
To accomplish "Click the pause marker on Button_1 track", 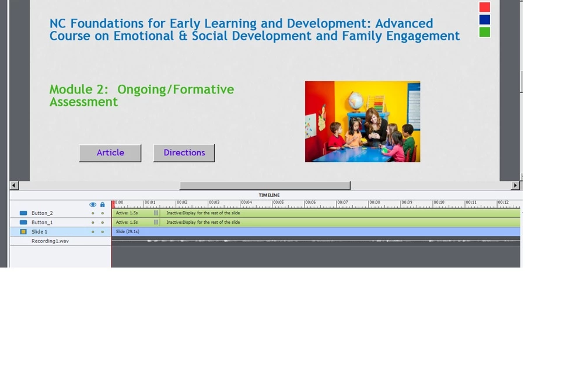I will (x=156, y=223).
